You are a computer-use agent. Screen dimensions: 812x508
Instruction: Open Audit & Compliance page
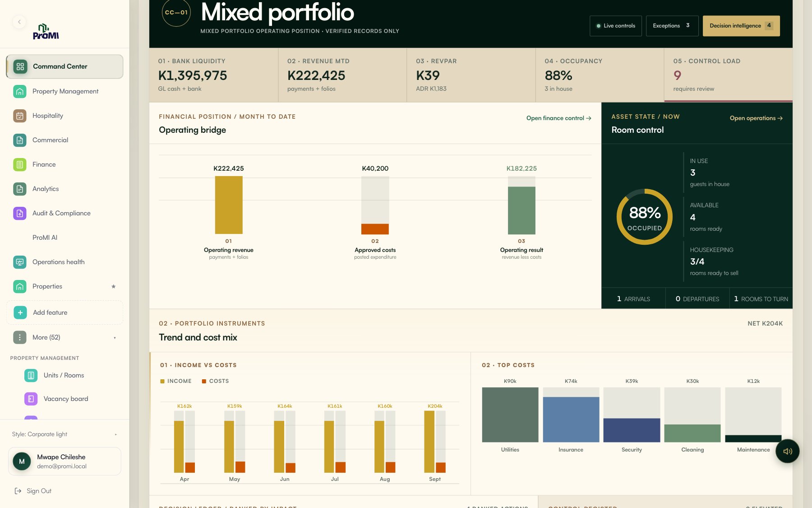click(65, 213)
